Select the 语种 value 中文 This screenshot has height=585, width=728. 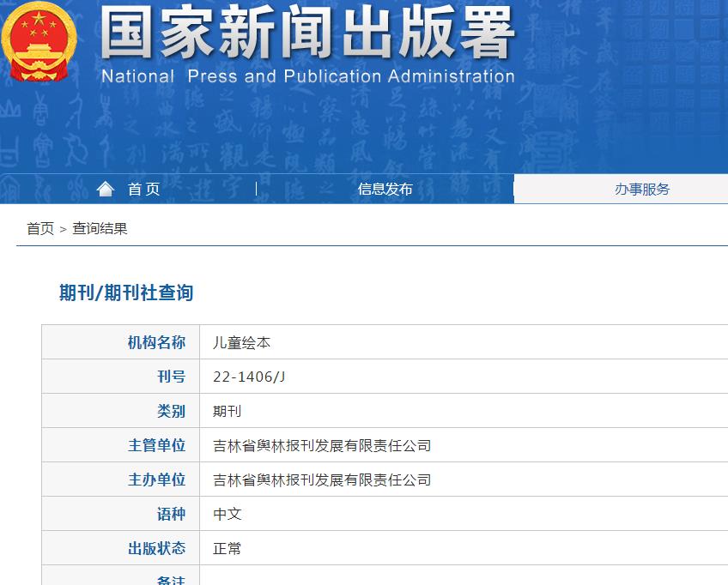227,513
